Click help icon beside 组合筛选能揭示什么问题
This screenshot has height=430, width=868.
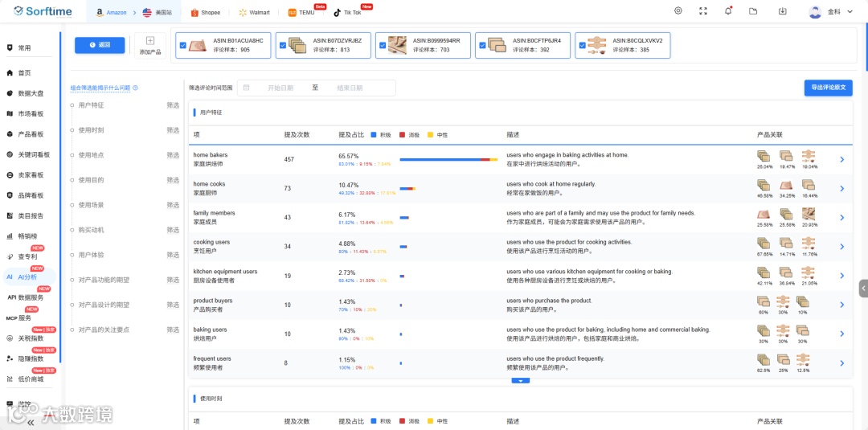point(136,88)
